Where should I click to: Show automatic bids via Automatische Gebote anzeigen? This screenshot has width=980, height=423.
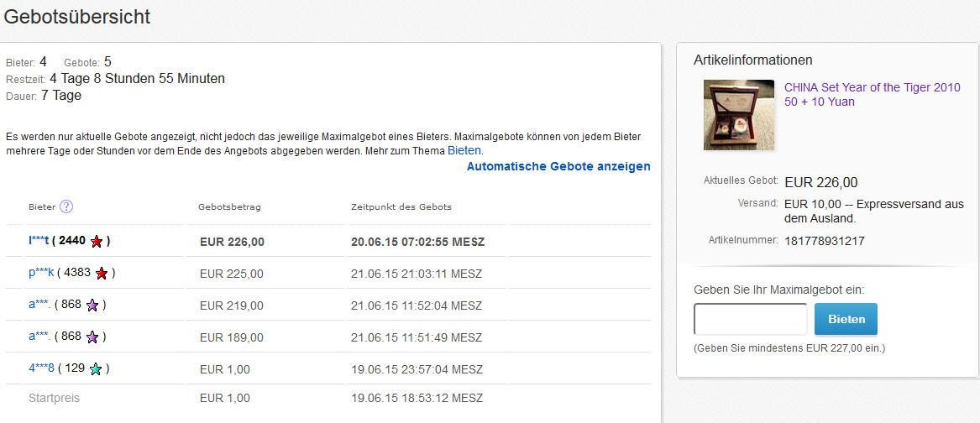(x=558, y=166)
